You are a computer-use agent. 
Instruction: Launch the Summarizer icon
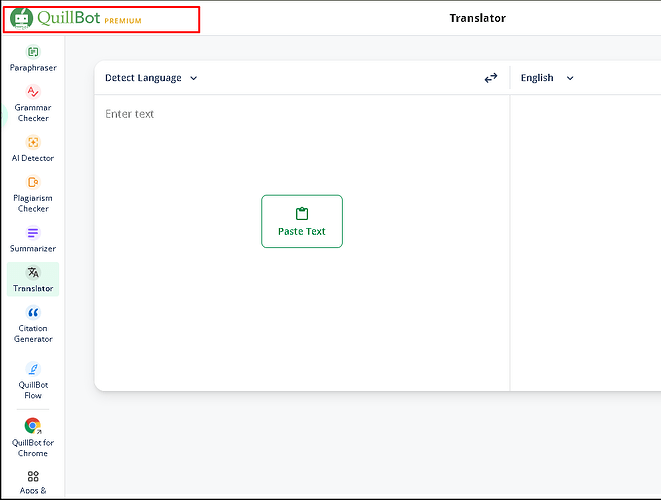point(33,233)
